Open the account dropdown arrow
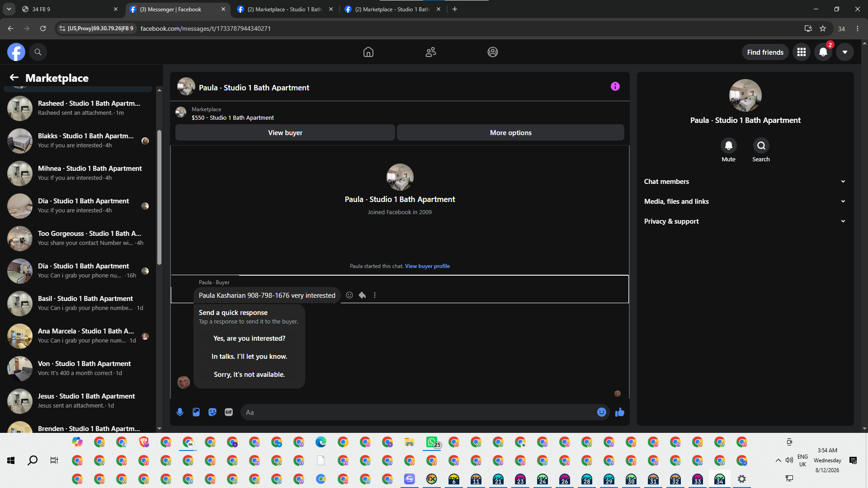Viewport: 868px width, 488px height. (x=845, y=52)
